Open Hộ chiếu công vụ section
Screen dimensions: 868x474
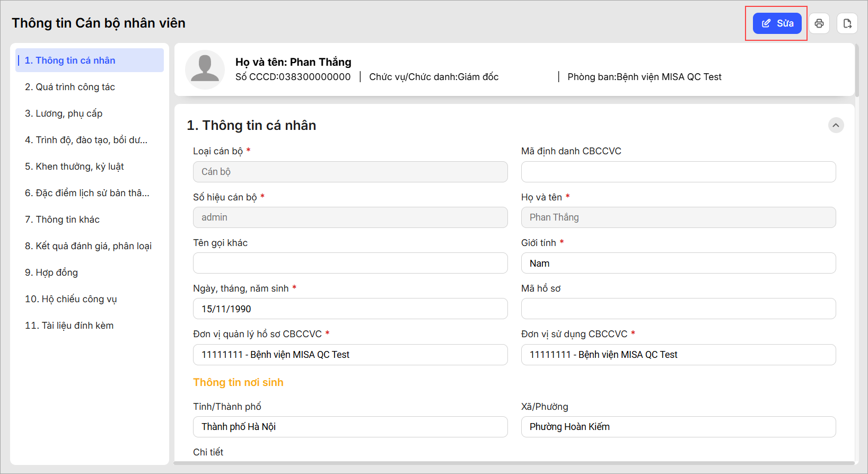pos(71,299)
